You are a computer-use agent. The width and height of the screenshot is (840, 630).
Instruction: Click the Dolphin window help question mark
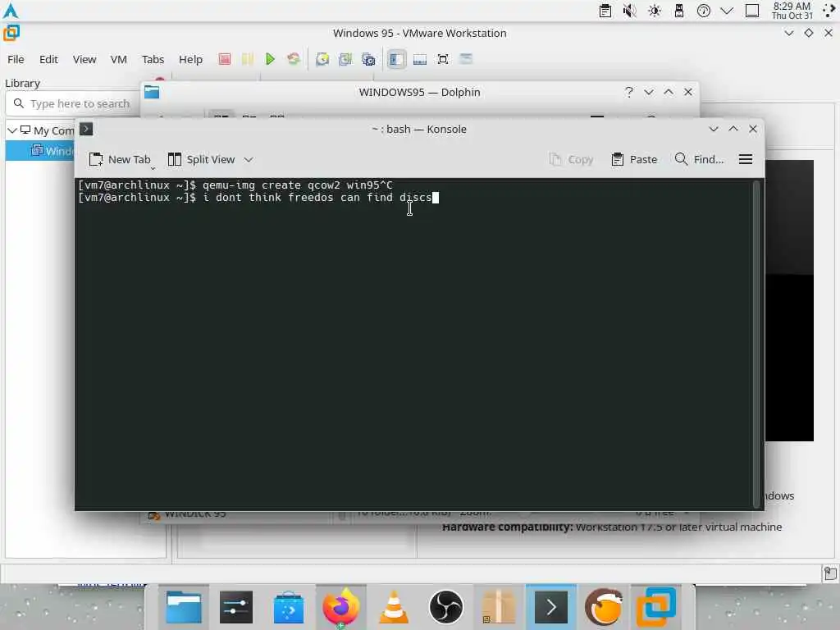click(629, 92)
